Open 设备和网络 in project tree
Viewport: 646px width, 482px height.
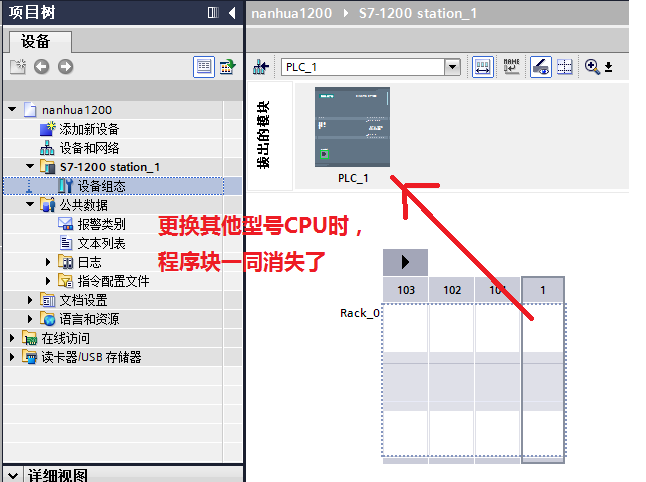pos(89,148)
